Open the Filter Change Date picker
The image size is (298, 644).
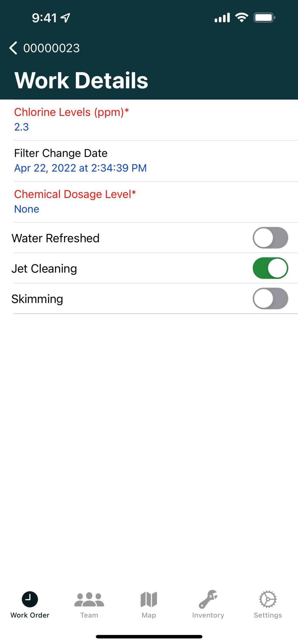click(61, 153)
